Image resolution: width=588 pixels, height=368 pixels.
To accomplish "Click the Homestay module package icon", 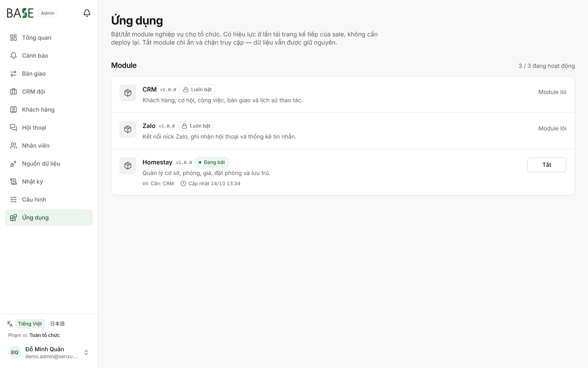I will (x=128, y=166).
